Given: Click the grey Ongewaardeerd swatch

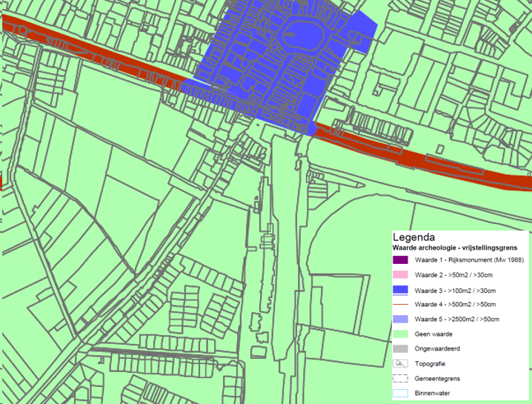Looking at the screenshot, I should (400, 348).
